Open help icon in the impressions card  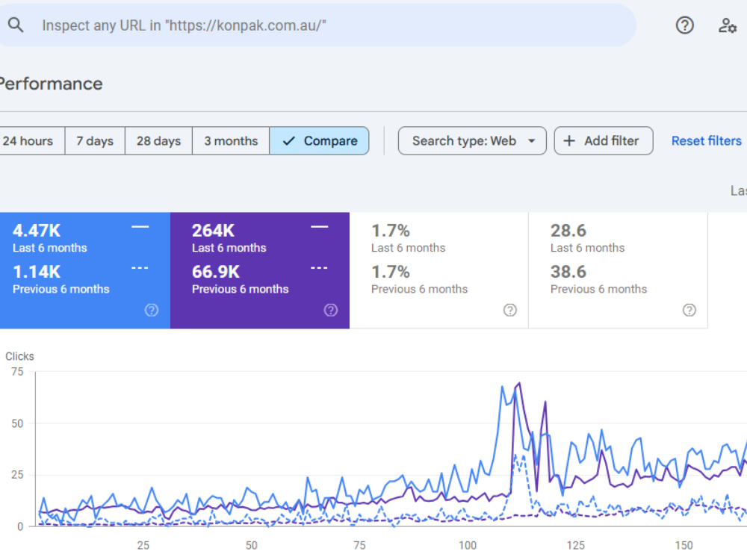tap(331, 311)
